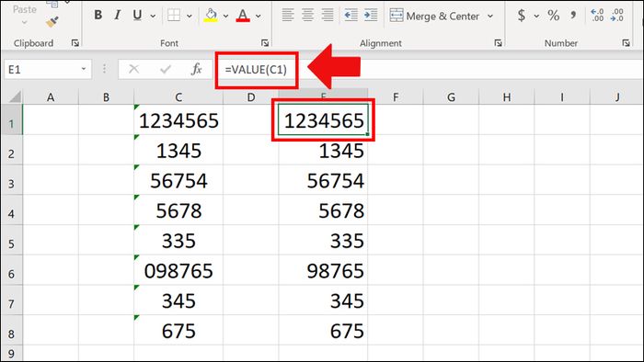Align text right
Viewport: 644px width, 362px height.
328,16
